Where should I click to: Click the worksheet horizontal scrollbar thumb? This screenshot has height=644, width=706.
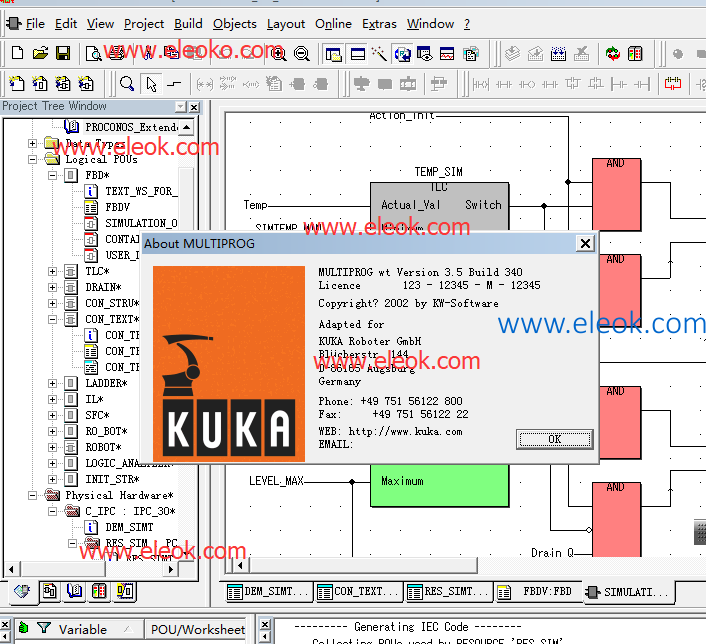363,565
